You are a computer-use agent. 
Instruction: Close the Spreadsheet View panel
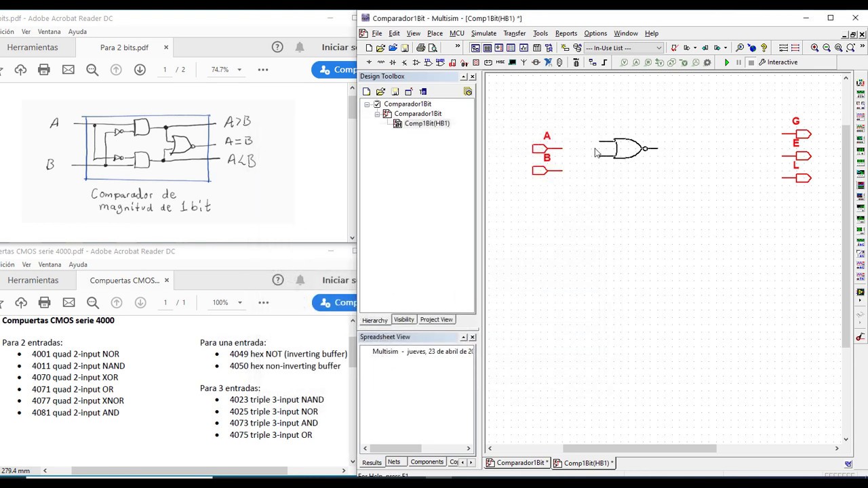click(473, 337)
